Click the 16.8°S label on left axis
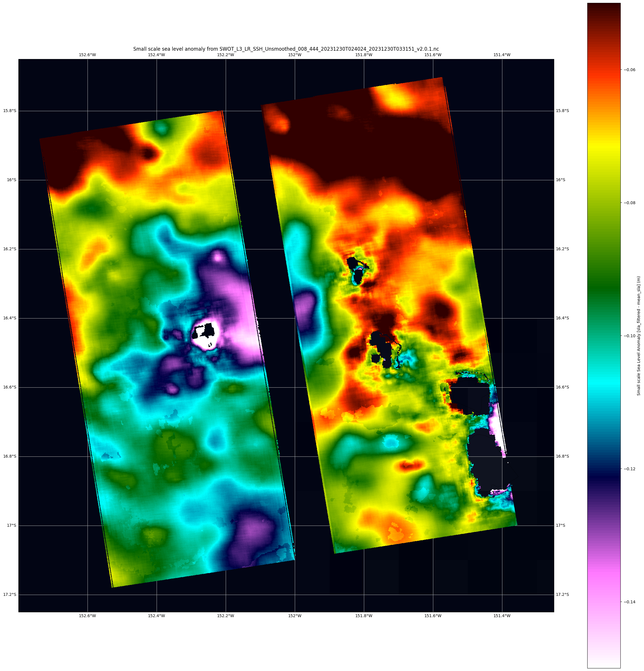 pyautogui.click(x=10, y=456)
